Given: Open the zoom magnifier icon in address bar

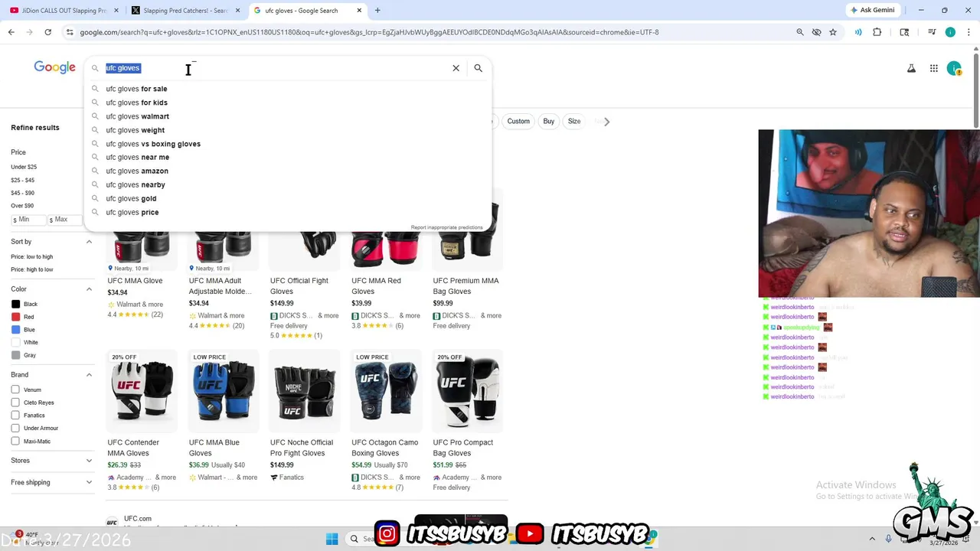Looking at the screenshot, I should click(800, 32).
